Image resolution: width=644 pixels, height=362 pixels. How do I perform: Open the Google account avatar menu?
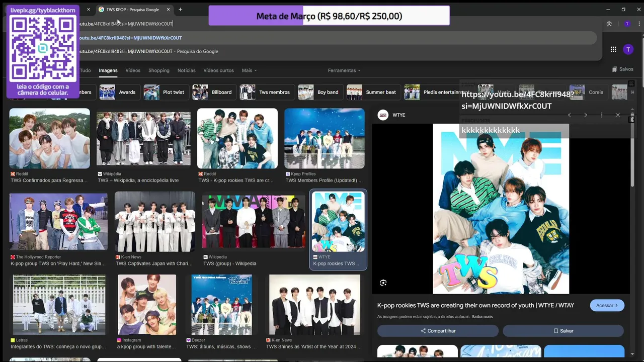click(628, 49)
